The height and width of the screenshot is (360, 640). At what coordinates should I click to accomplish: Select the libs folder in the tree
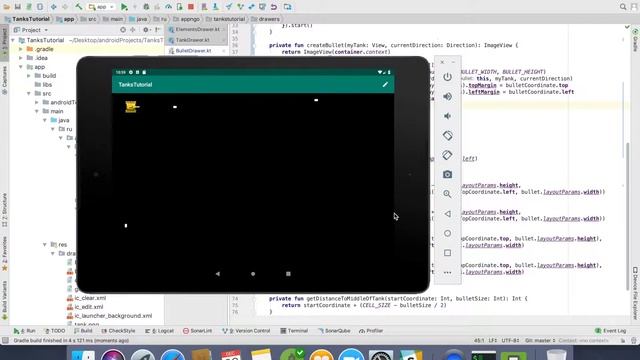click(43, 84)
